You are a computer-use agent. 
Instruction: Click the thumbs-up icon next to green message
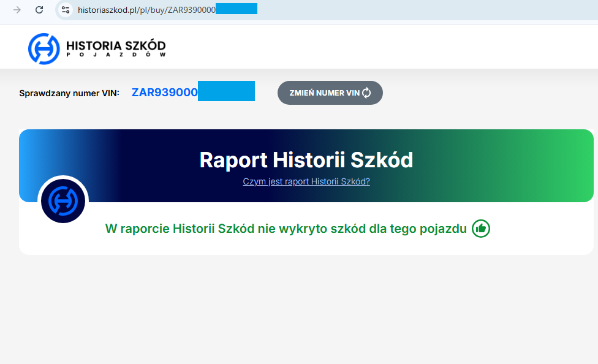coord(480,228)
